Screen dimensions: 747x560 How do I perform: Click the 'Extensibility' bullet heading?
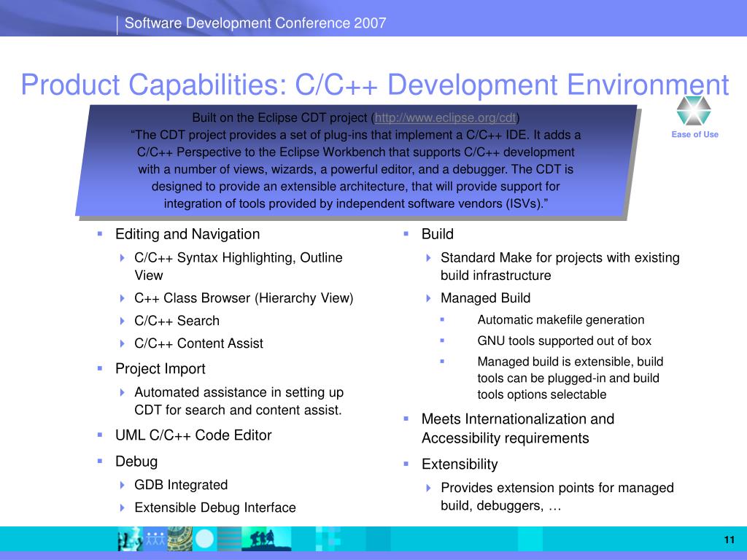tap(460, 464)
